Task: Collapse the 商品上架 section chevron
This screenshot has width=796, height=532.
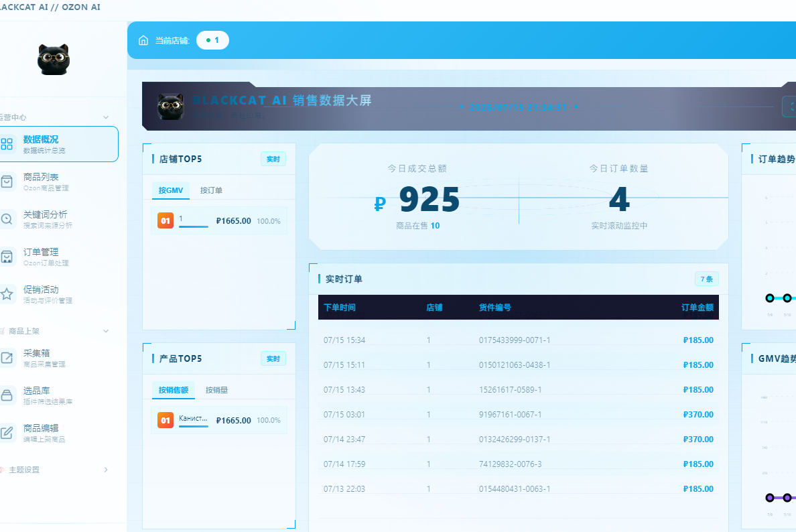Action: click(x=106, y=331)
